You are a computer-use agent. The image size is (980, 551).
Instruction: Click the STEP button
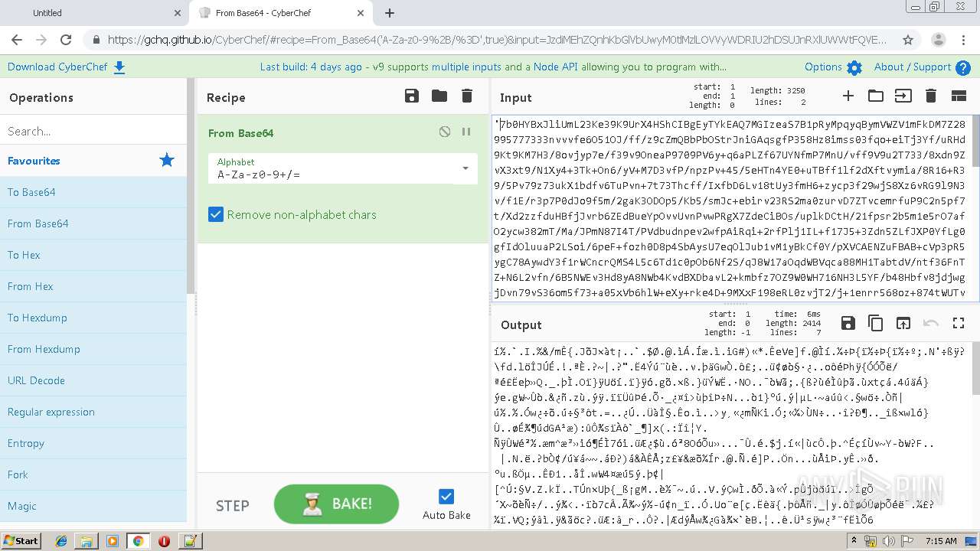[x=232, y=505]
